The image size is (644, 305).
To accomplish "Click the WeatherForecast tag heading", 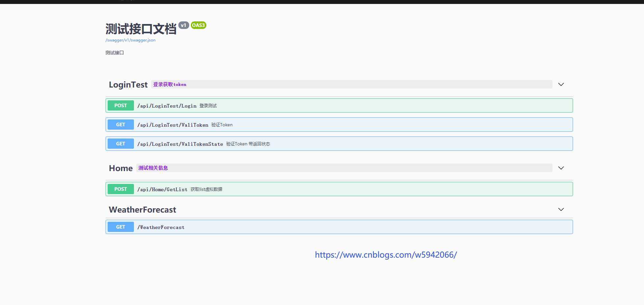I will pos(142,210).
